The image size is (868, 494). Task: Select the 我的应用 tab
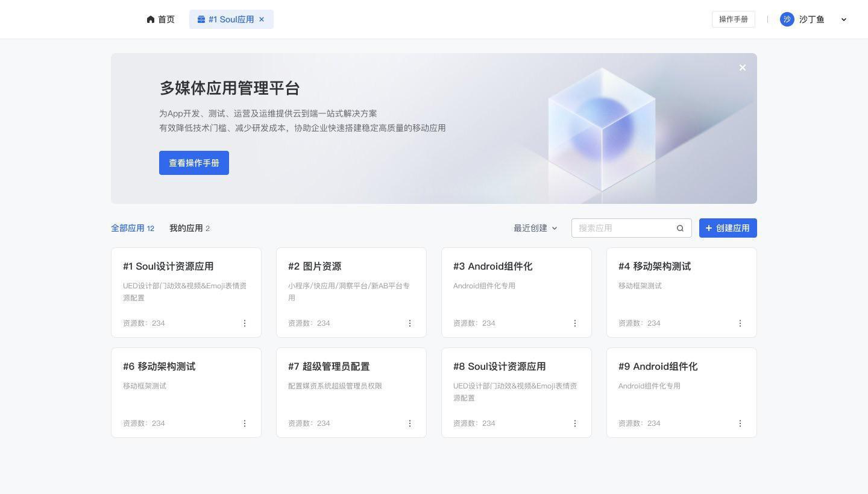coord(189,228)
